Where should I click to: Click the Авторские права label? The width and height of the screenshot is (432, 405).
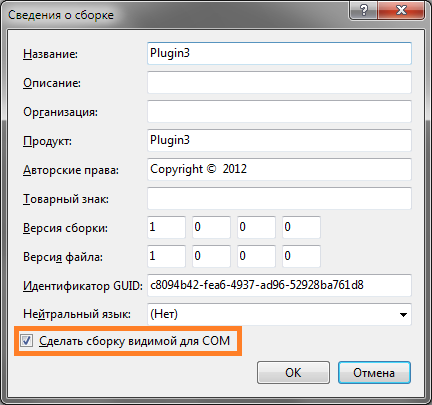pos(71,170)
